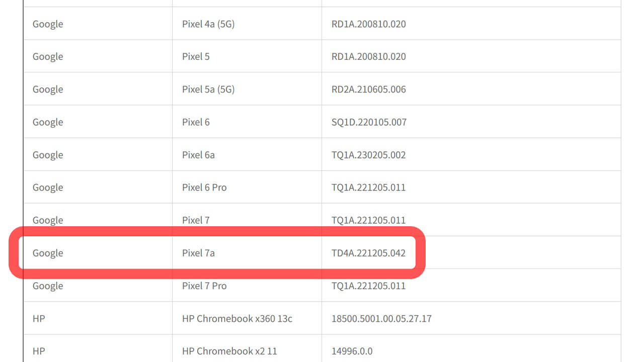Viewport: 644px width, 362px height.
Task: Click Google in the Pixel 7a row
Action: tap(48, 253)
